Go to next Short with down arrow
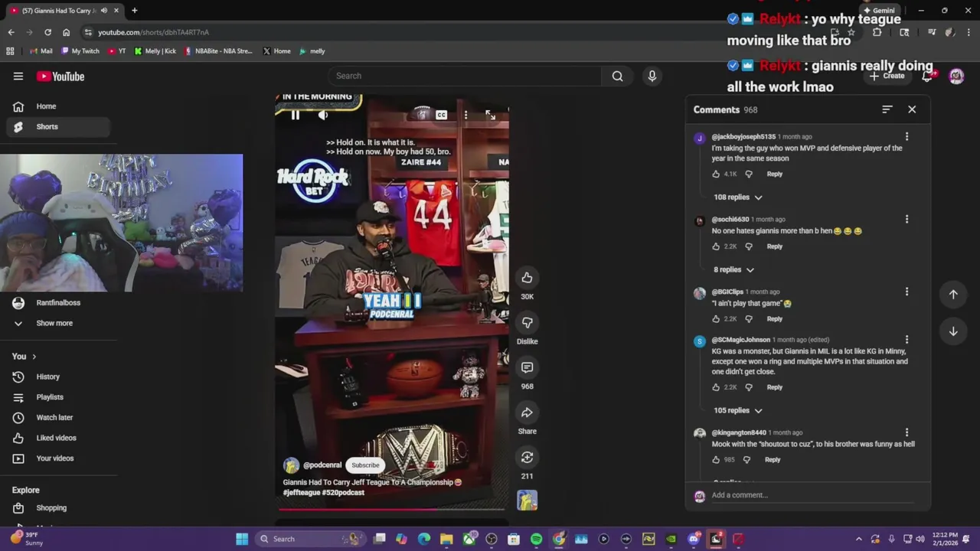This screenshot has height=551, width=980. click(x=953, y=331)
